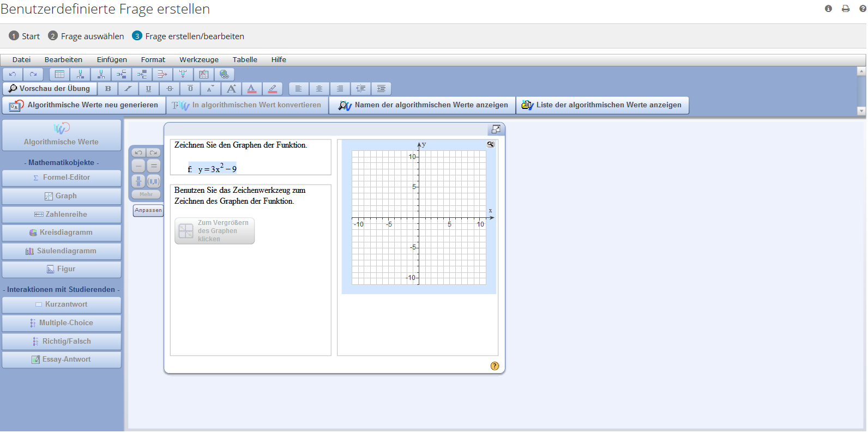Click the insert table icon

(59, 74)
